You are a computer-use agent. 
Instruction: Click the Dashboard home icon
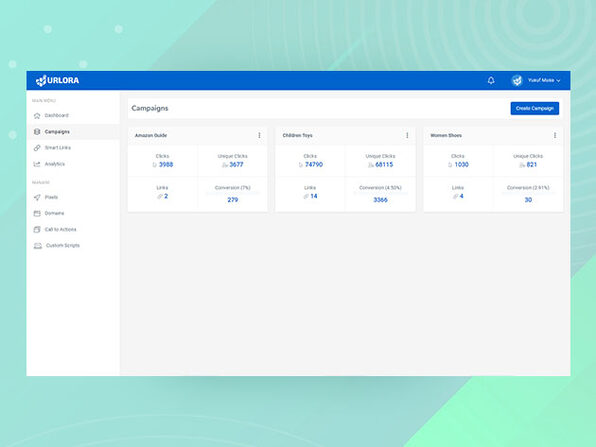[x=37, y=116]
